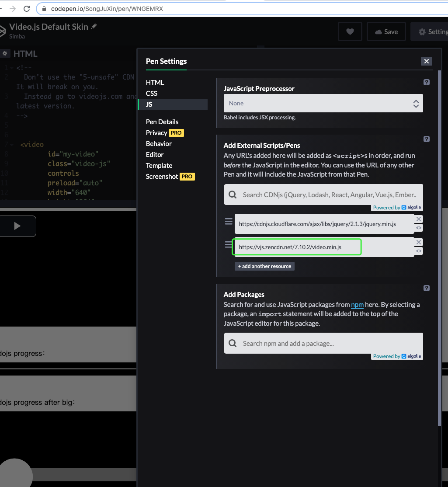This screenshot has height=487, width=448.
Task: Click help icon for JavaScript Preprocessor
Action: (426, 82)
